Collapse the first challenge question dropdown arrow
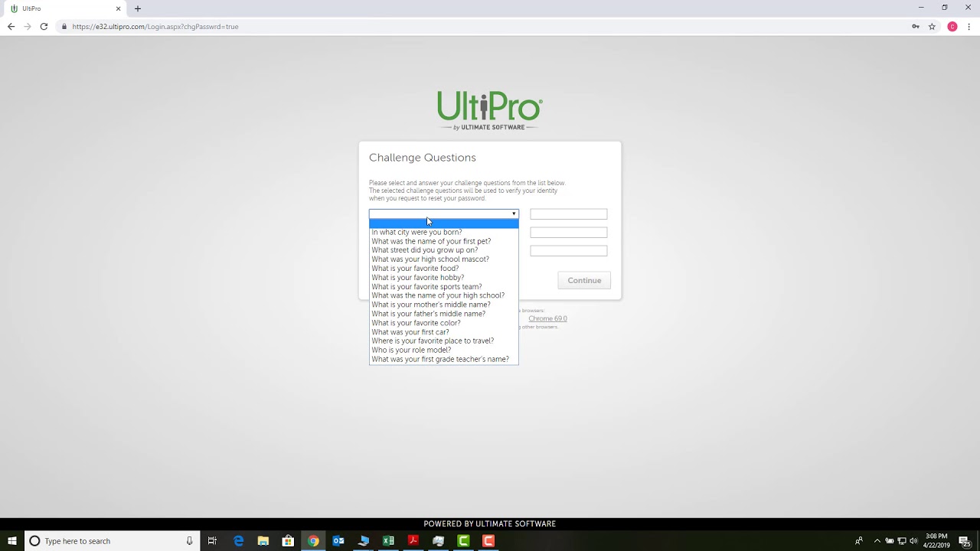Screen dimensions: 980x551 (514, 214)
